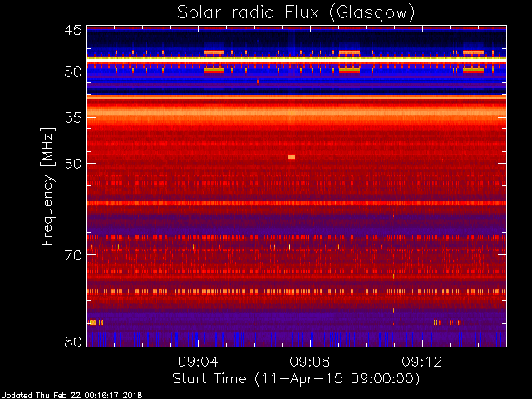Image resolution: width=532 pixels, height=399 pixels.
Task: Click the 80 frequency tick label
Action: (73, 342)
